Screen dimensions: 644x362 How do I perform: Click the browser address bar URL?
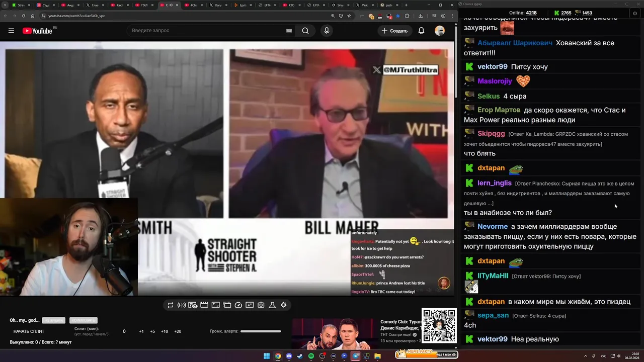(x=76, y=16)
